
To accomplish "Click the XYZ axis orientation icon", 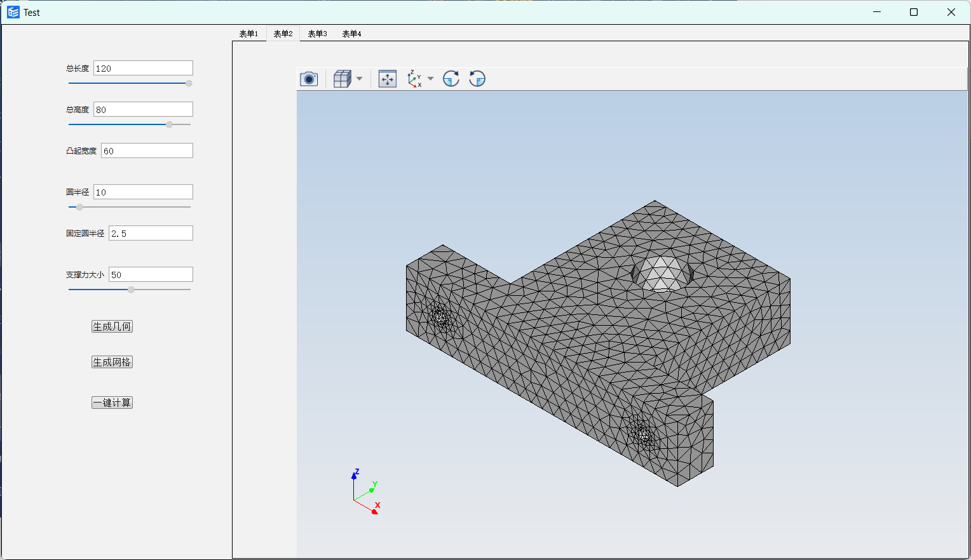I will coord(414,79).
